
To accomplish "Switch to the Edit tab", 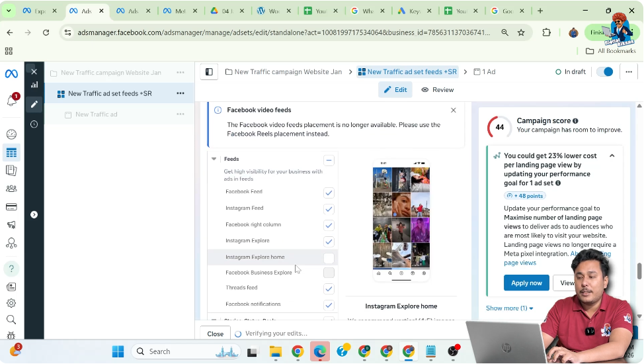I will [395, 89].
